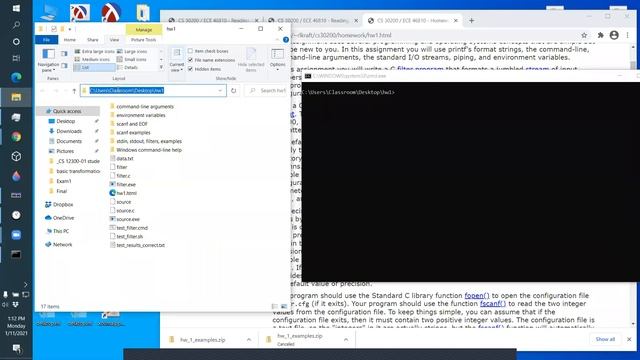The image size is (640, 360).
Task: Open Documents in navigation pane
Action: tap(69, 141)
